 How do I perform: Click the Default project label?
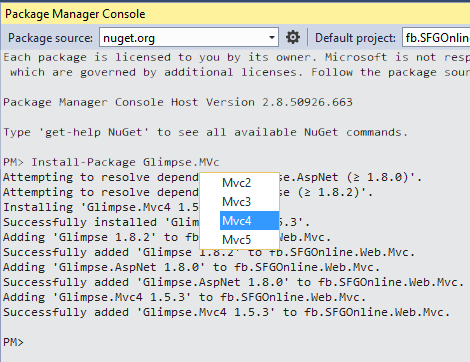[x=355, y=38]
